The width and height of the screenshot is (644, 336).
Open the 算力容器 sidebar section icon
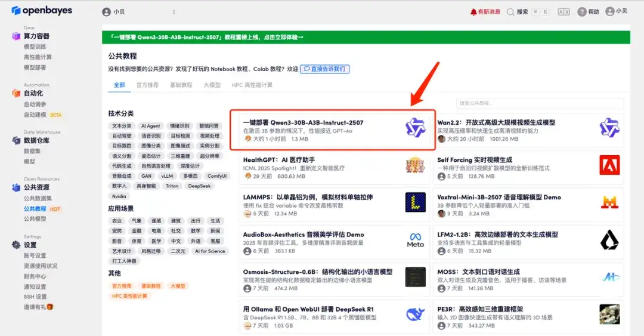pos(16,36)
